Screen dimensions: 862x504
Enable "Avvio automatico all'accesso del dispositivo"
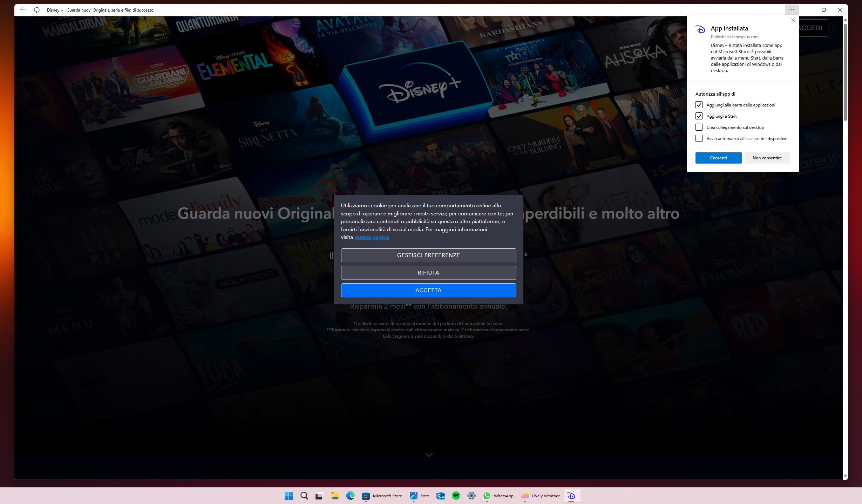point(699,138)
